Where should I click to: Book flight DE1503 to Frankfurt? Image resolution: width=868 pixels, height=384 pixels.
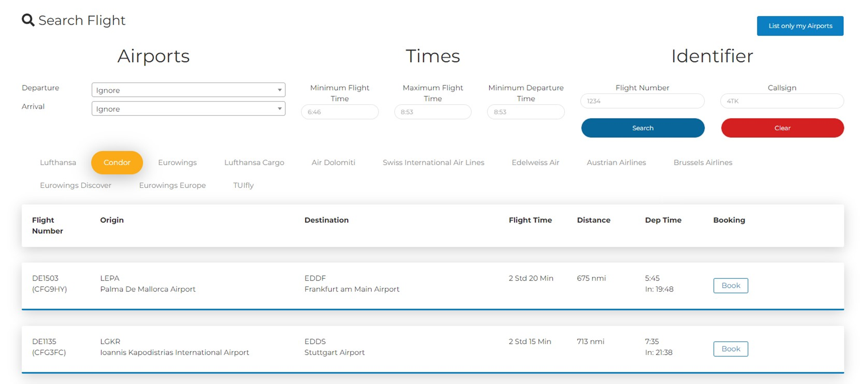click(x=730, y=286)
